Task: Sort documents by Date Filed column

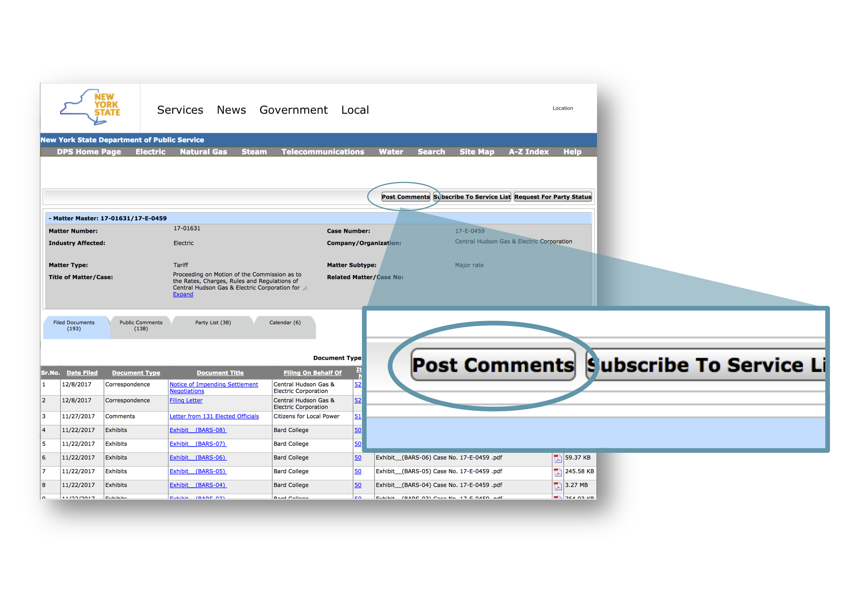Action: [x=82, y=373]
